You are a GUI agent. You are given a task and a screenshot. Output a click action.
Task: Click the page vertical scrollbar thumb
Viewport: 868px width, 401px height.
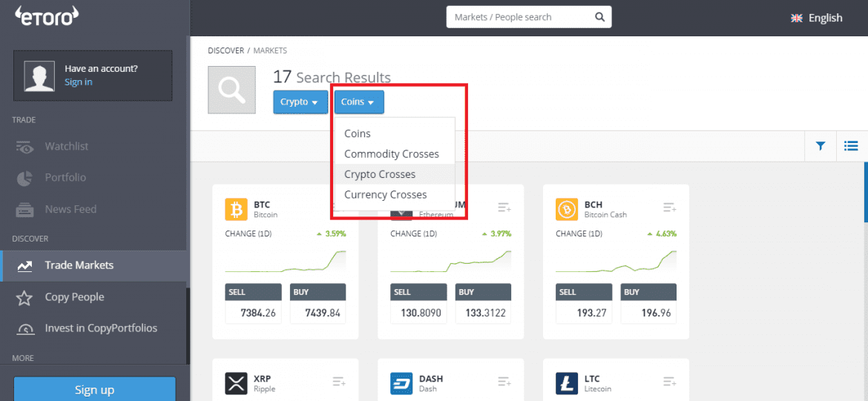coord(866,191)
